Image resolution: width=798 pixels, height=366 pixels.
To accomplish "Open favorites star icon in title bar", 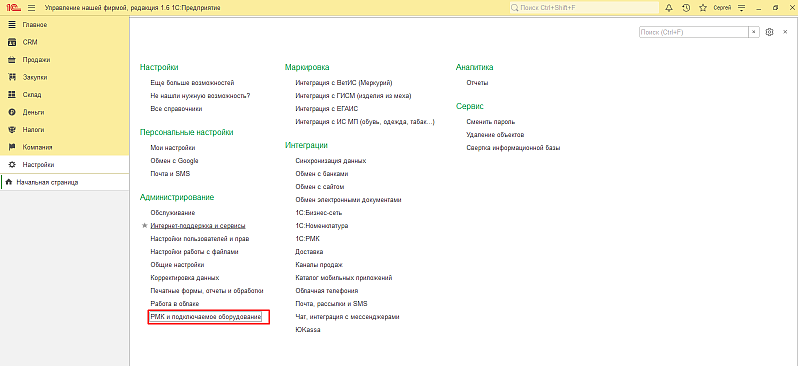I will pos(703,8).
